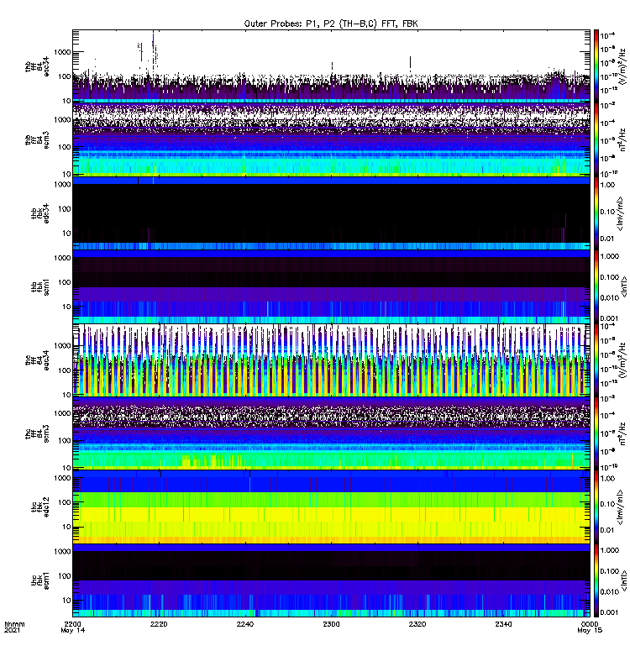
Task: Click the color bar beside thb fff eac34 panel
Action: pos(596,66)
